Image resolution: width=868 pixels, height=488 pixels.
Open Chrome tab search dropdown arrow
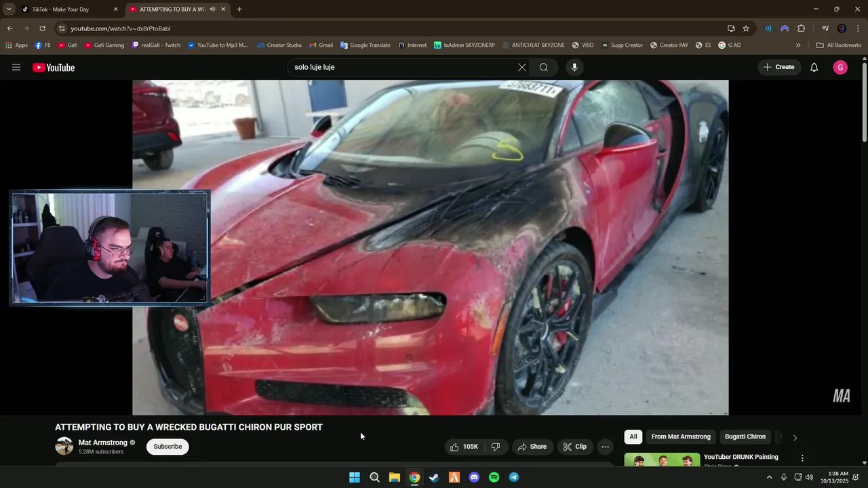click(9, 9)
